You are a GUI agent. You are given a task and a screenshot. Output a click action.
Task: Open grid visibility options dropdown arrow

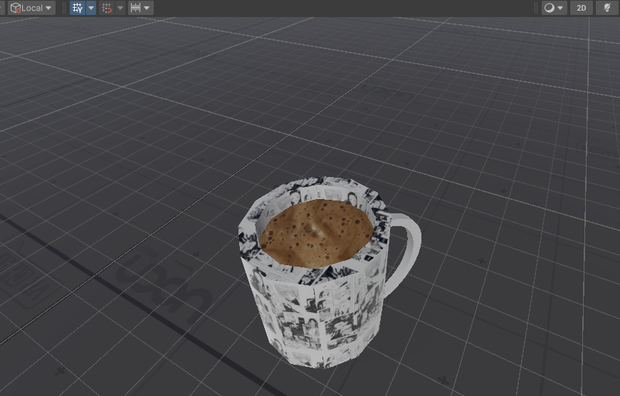pos(91,8)
